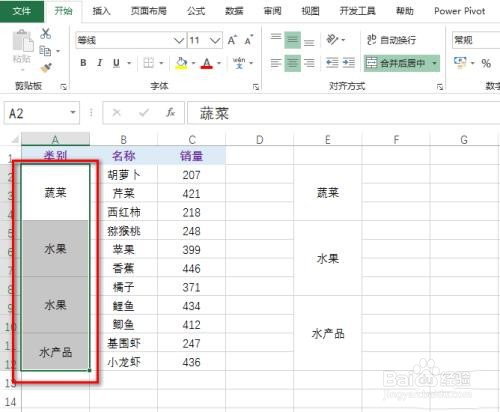Screen dimensions: 500x412
Task: Toggle center horizontal alignment
Action: tap(292, 63)
